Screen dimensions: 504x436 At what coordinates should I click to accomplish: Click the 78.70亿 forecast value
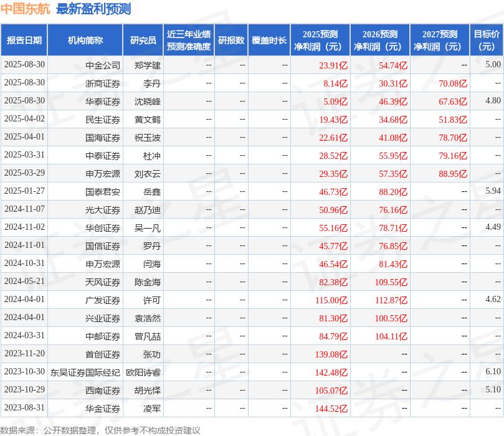[453, 138]
